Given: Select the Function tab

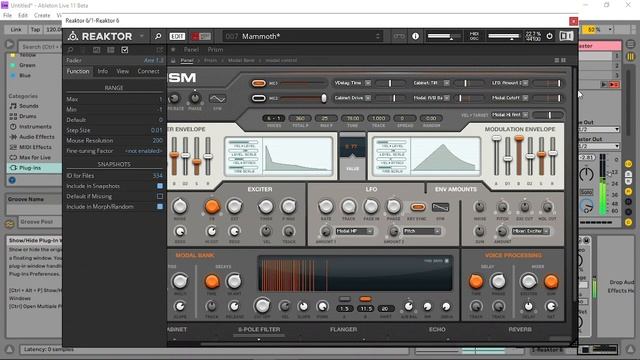Looking at the screenshot, I should pyautogui.click(x=78, y=71).
